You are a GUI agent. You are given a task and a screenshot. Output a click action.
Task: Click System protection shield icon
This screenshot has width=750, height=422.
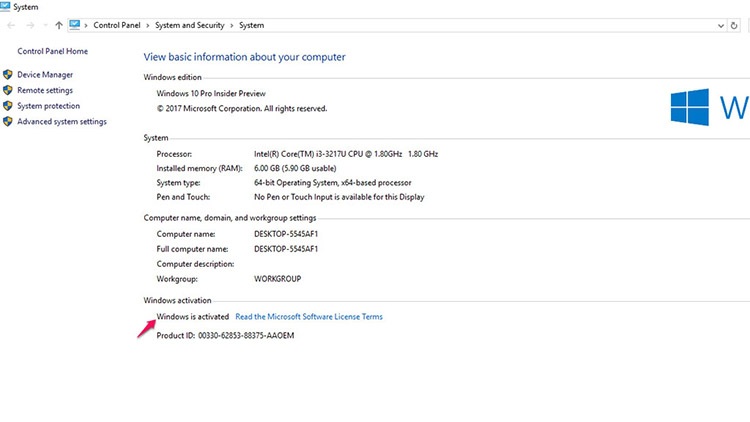[8, 106]
